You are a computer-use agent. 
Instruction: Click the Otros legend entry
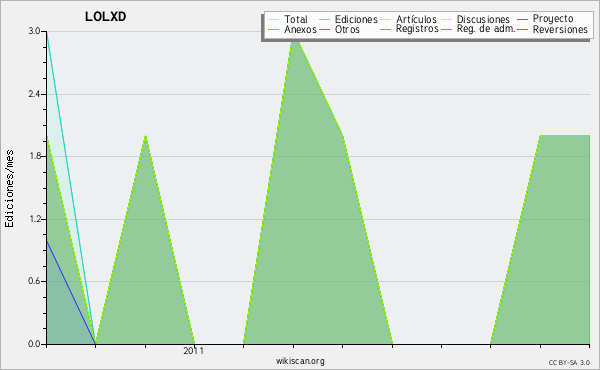coord(339,29)
